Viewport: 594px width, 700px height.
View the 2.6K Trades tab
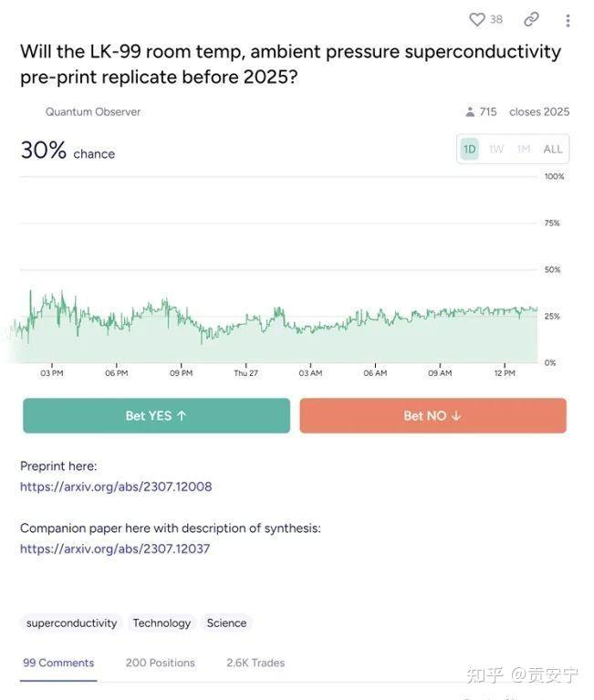click(255, 663)
